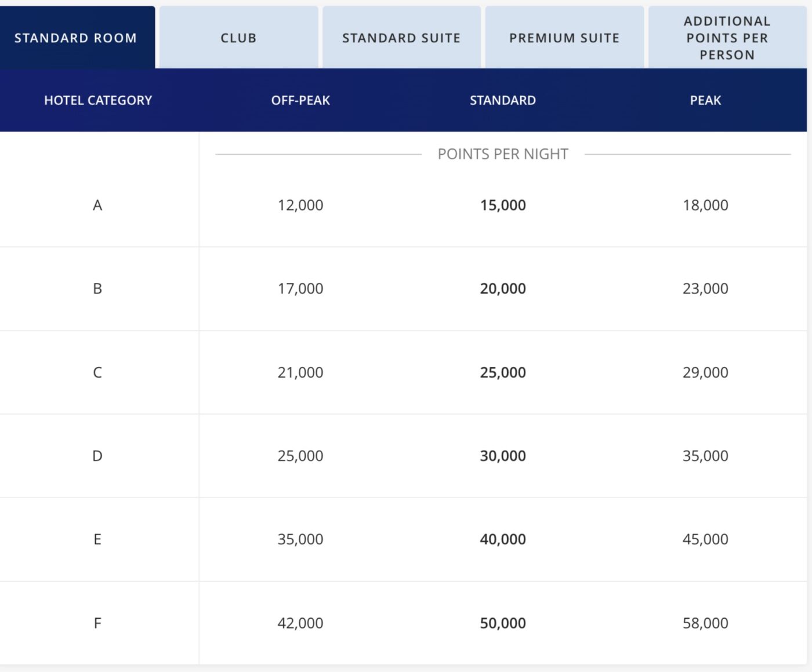Click the Hotel Category column header
The image size is (812, 672).
pyautogui.click(x=97, y=100)
